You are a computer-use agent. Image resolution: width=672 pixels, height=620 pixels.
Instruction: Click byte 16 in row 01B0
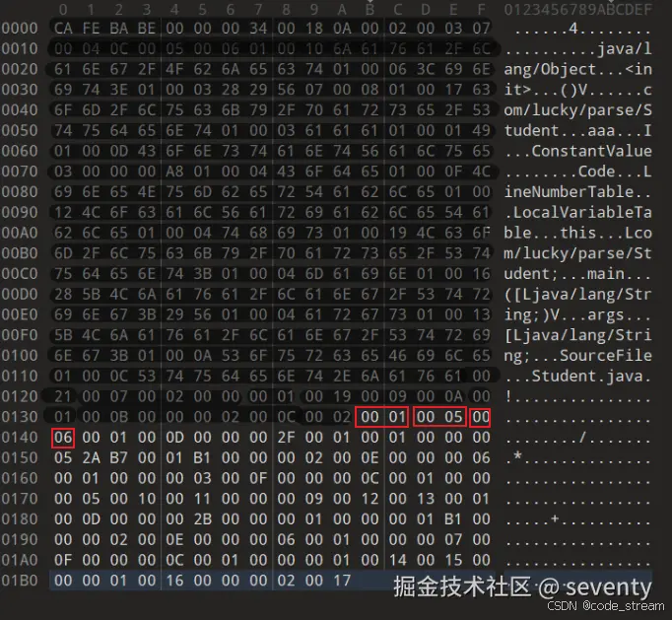[x=174, y=581]
